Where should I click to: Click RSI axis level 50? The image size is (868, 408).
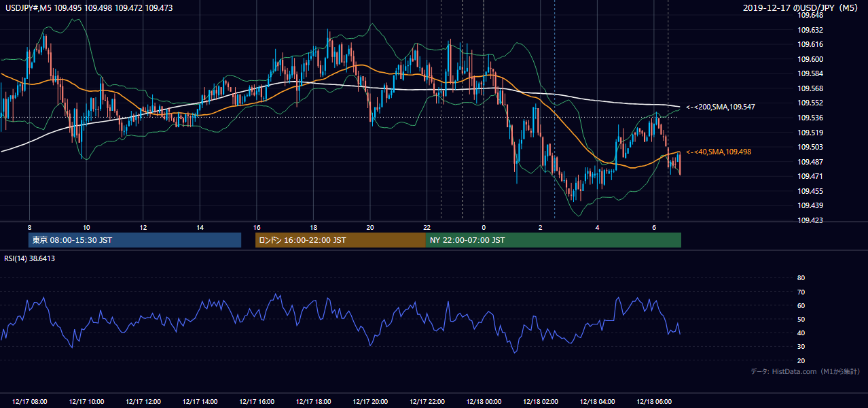(801, 319)
